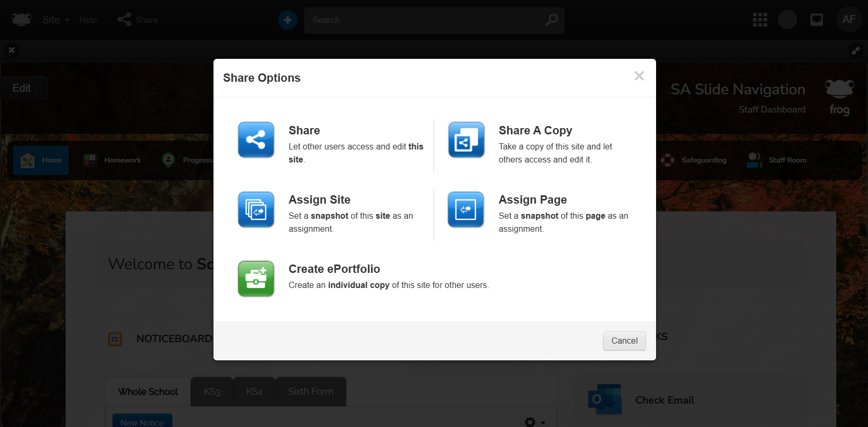The image size is (868, 427).
Task: Switch to the Sixth Form tab
Action: [311, 392]
